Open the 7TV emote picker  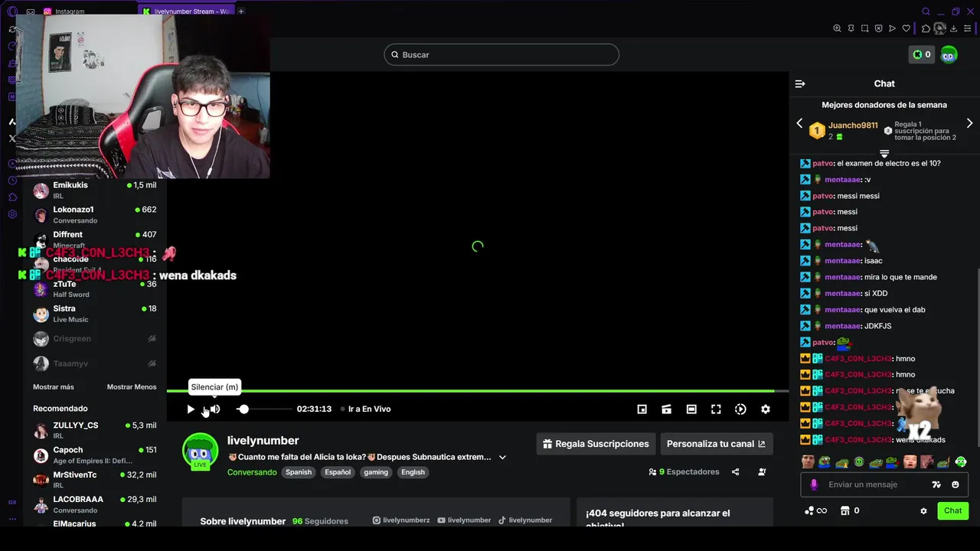pyautogui.click(x=936, y=484)
